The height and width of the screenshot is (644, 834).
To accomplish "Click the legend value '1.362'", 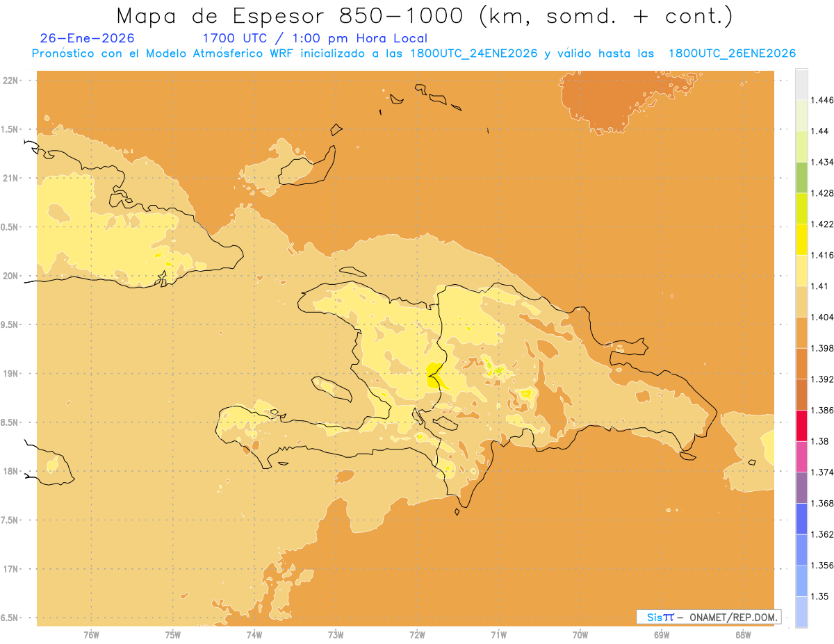I will (x=821, y=534).
